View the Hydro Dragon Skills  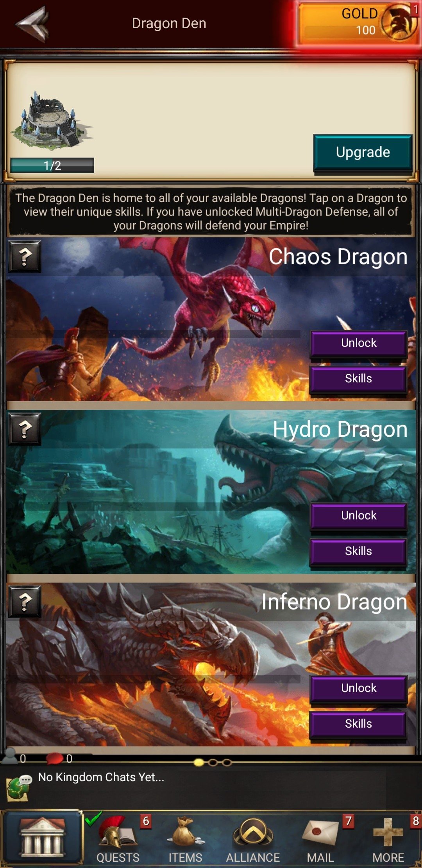[x=359, y=551]
